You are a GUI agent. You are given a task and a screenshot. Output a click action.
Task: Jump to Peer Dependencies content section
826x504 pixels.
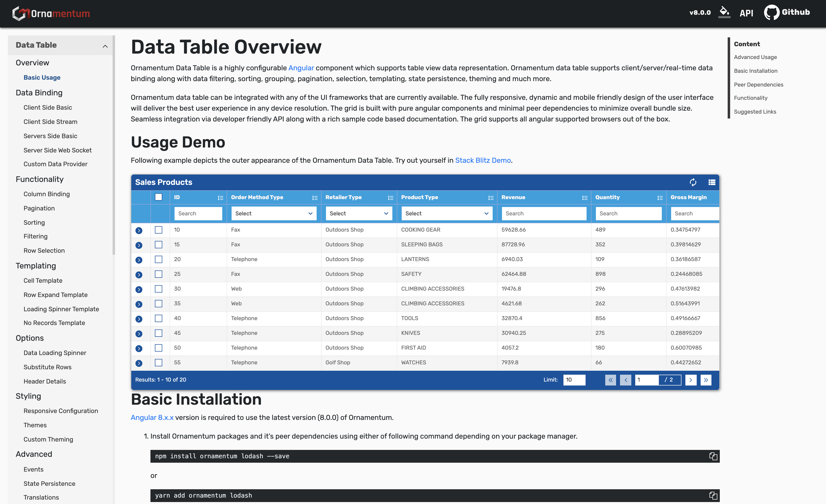[758, 85]
